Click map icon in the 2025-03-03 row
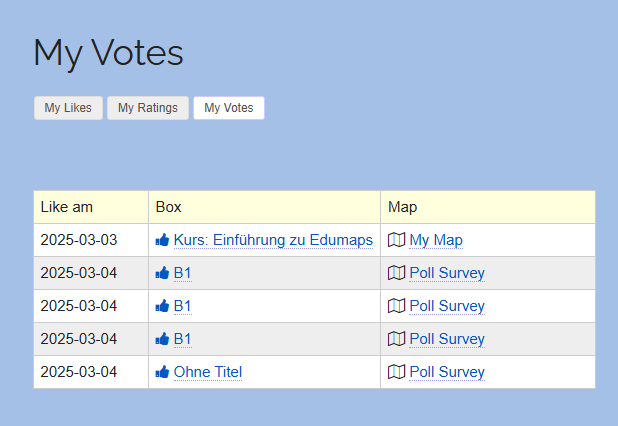This screenshot has width=618, height=426. click(396, 240)
